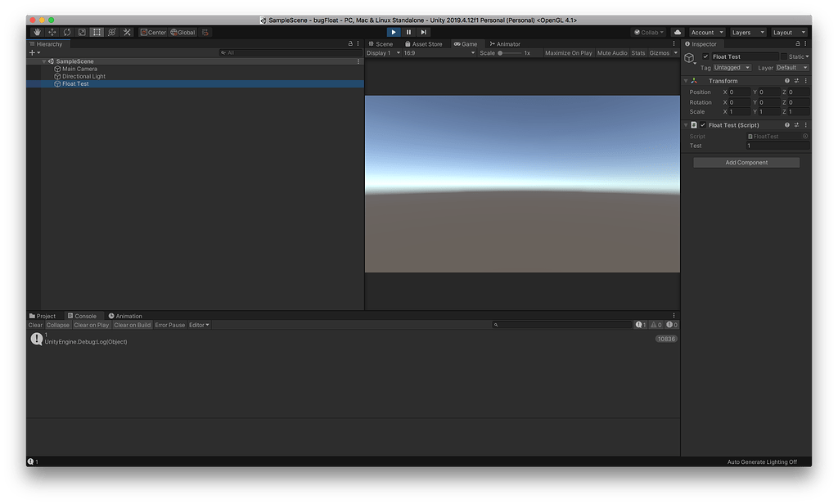838x504 pixels.
Task: Select the Scale tool
Action: pos(82,32)
